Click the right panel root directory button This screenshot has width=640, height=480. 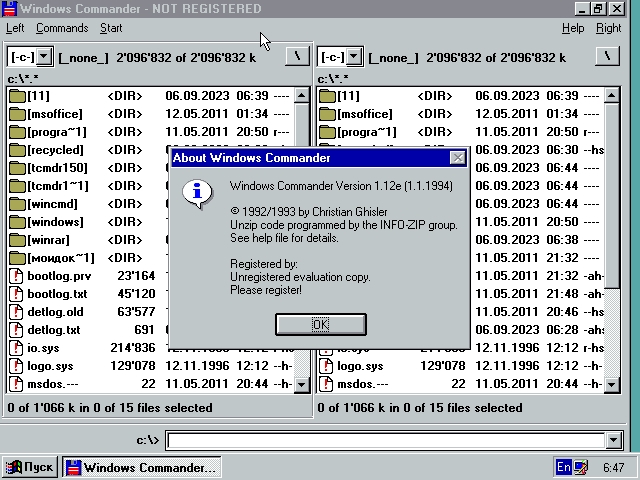[x=606, y=57]
